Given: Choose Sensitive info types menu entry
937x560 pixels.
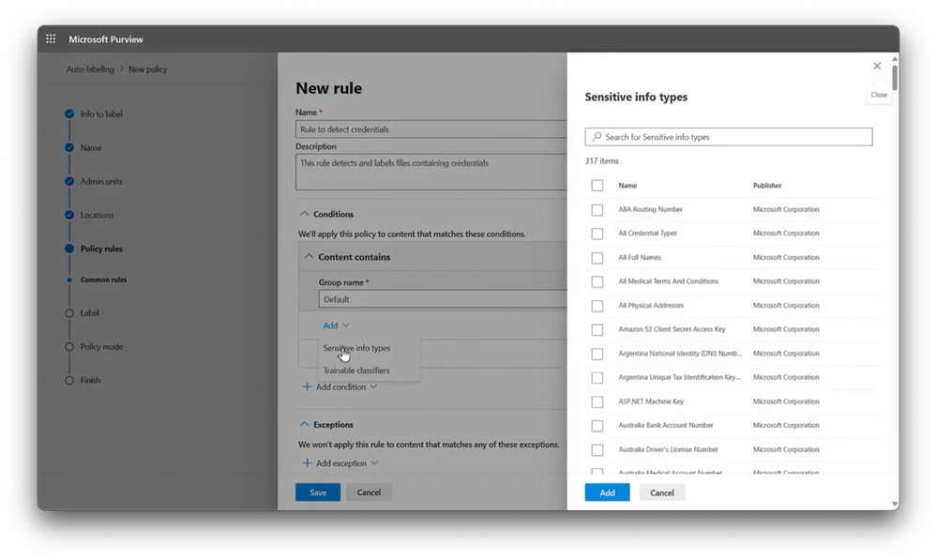Looking at the screenshot, I should click(356, 348).
